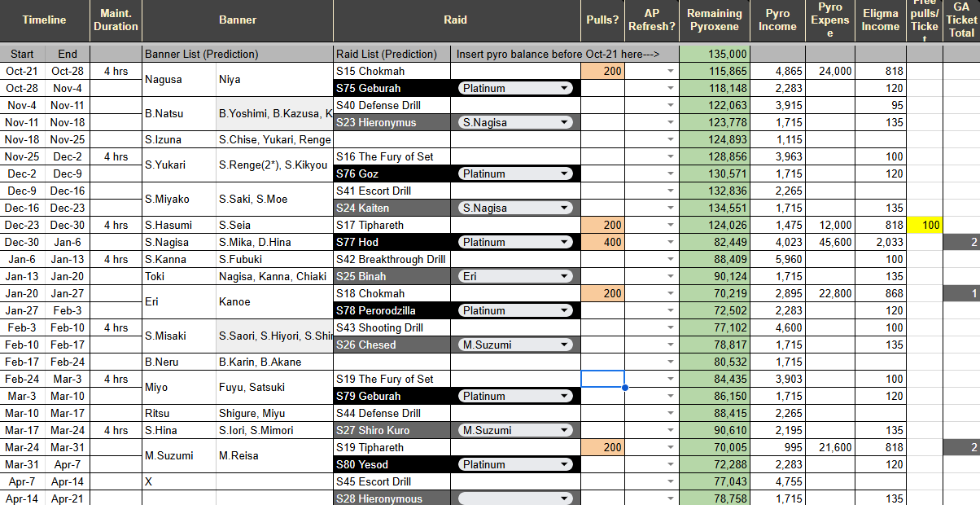Click the 135,000 pyro balance cell
The width and height of the screenshot is (980, 505).
pos(714,54)
